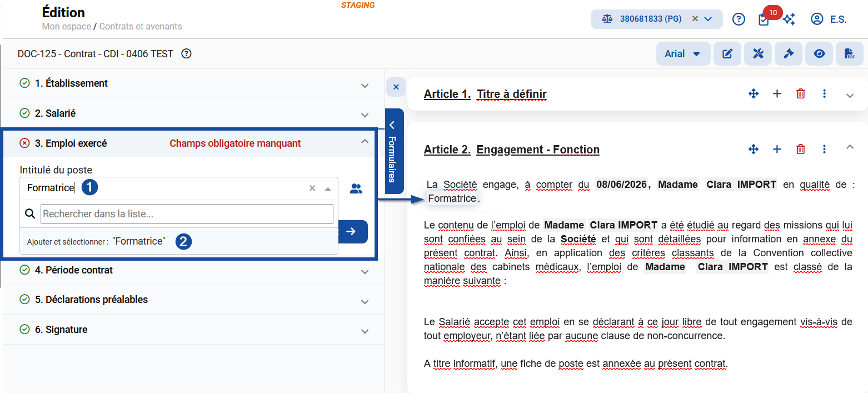Screen dimensions: 868x393
Task: Open the 380681833 (PG) entity dropdown
Action: (x=708, y=19)
